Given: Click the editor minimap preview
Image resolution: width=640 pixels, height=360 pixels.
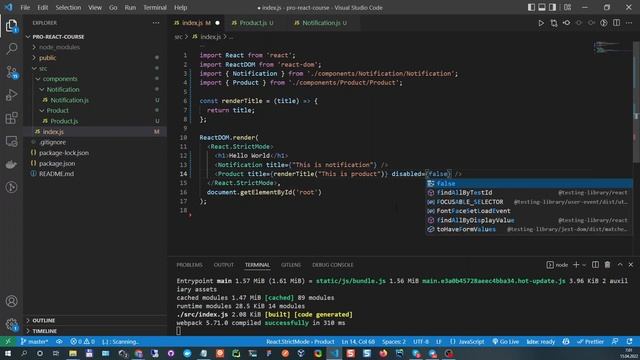Looking at the screenshot, I should 611,47.
